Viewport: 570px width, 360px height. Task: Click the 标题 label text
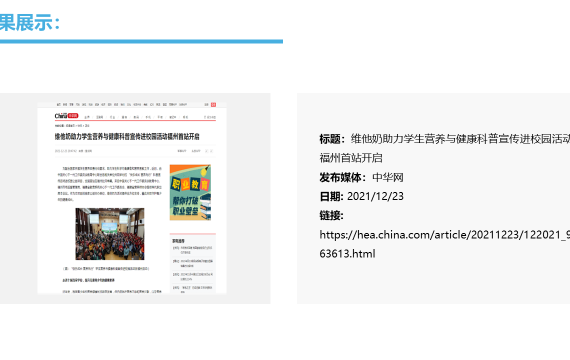click(x=332, y=139)
